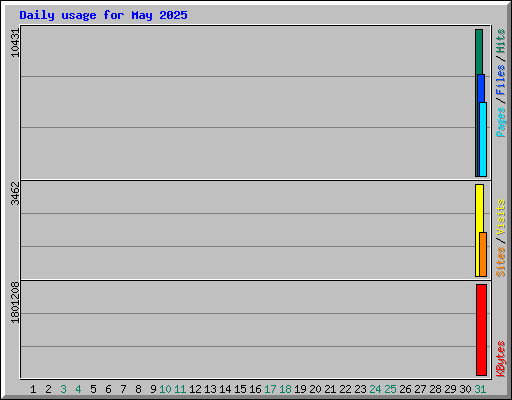Screen dimensions: 512x400
Task: Click the Sites legend label
Action: pos(501,262)
